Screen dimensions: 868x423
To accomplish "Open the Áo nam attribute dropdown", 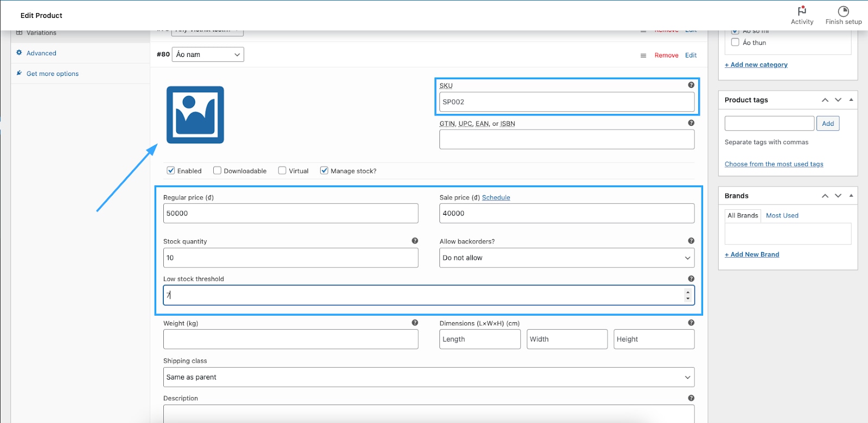I will tap(208, 54).
